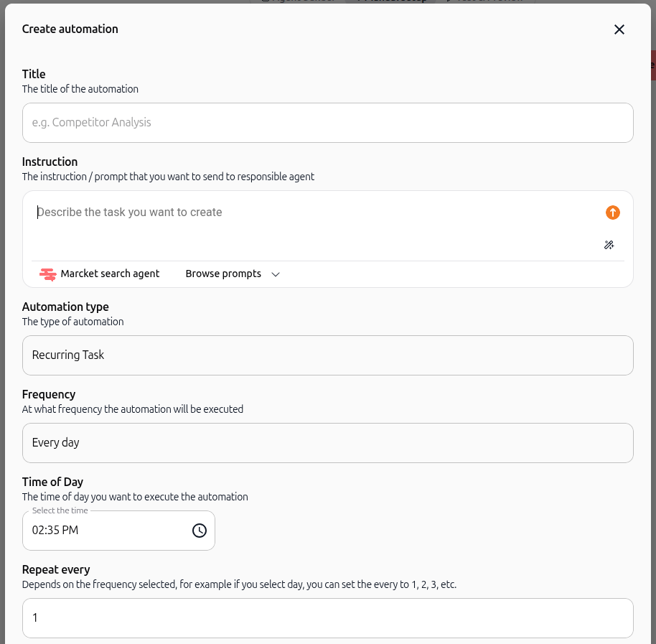This screenshot has width=656, height=644.
Task: Click the description 'At what frequency the automation will be executed'
Action: click(133, 409)
